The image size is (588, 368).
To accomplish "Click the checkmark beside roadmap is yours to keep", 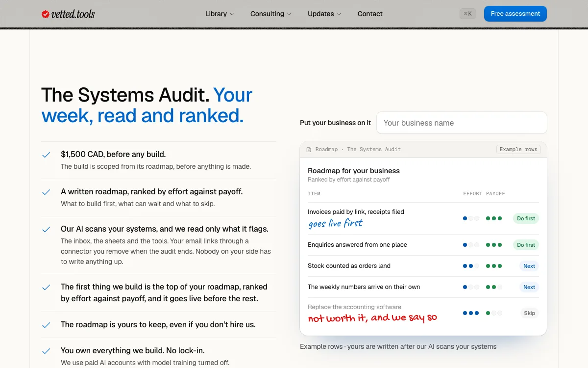I will coord(46,325).
